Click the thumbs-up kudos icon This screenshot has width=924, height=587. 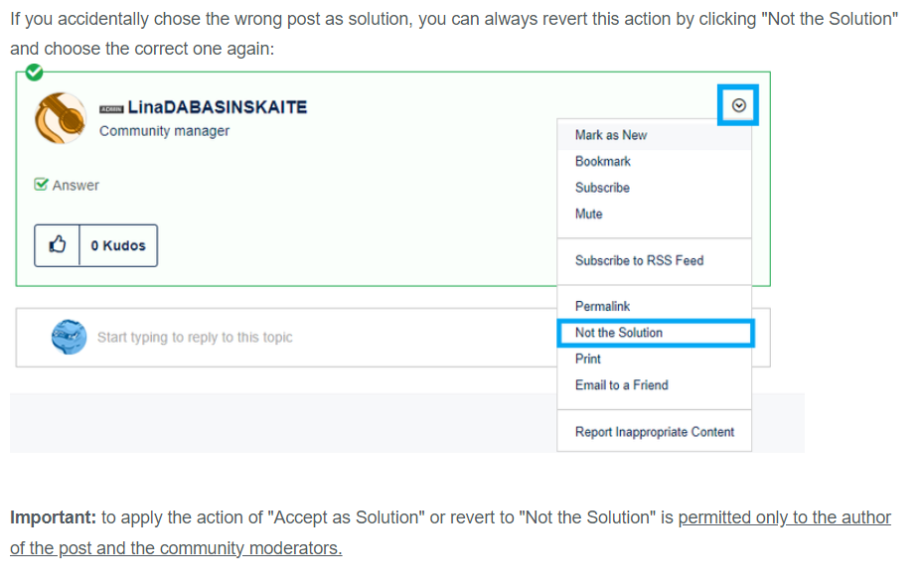(57, 244)
